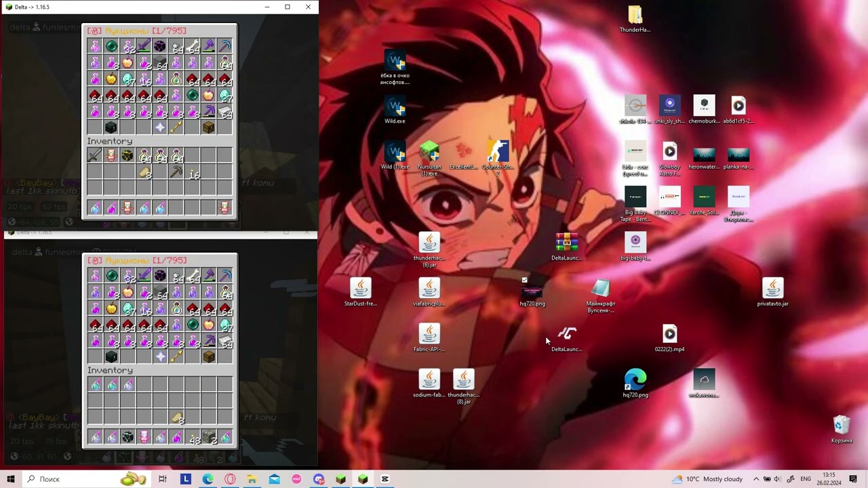
Task: Select the stone sword in upper window inventory
Action: 95,156
